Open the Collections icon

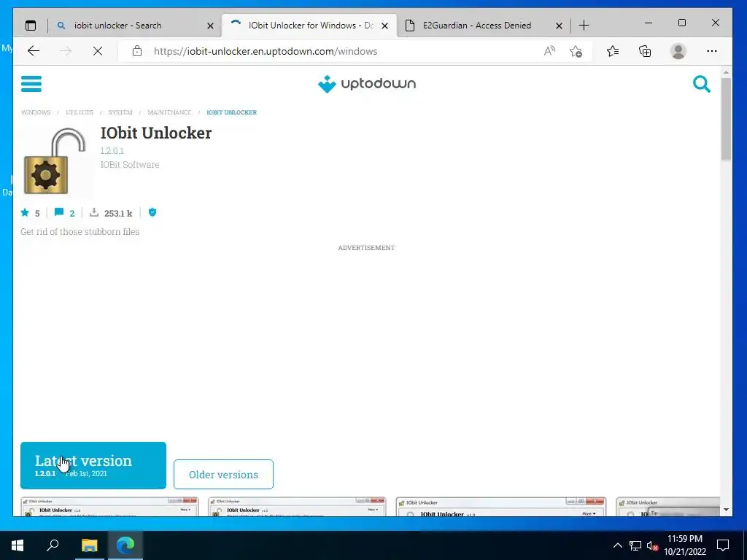645,51
